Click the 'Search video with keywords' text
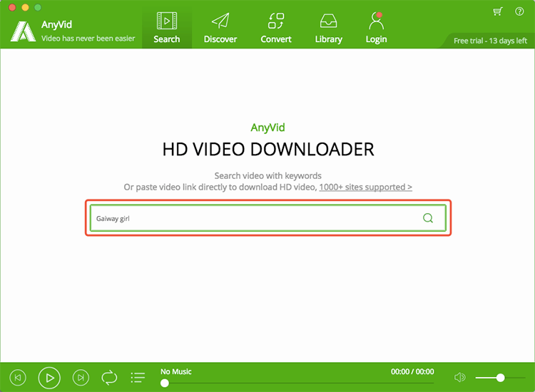The height and width of the screenshot is (392, 535). [267, 175]
